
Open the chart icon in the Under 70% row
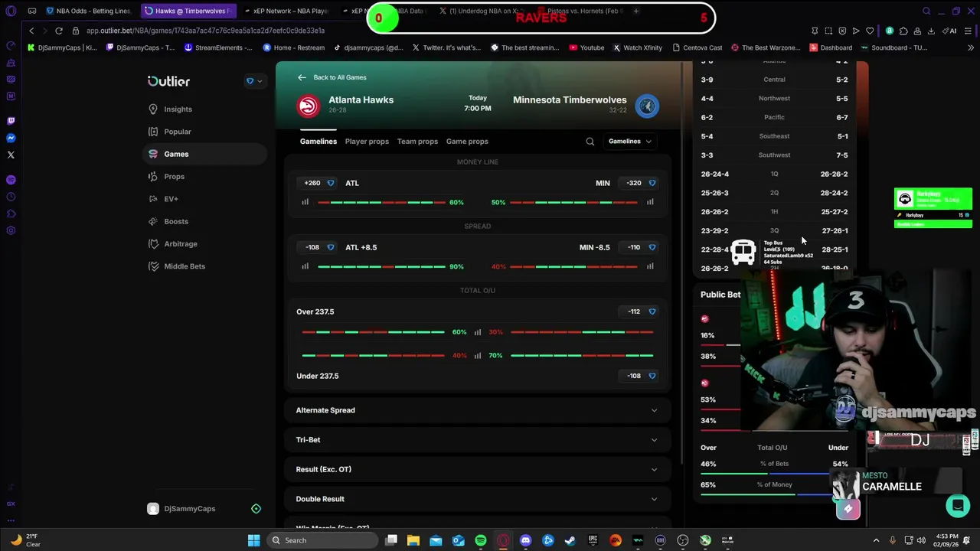[477, 355]
